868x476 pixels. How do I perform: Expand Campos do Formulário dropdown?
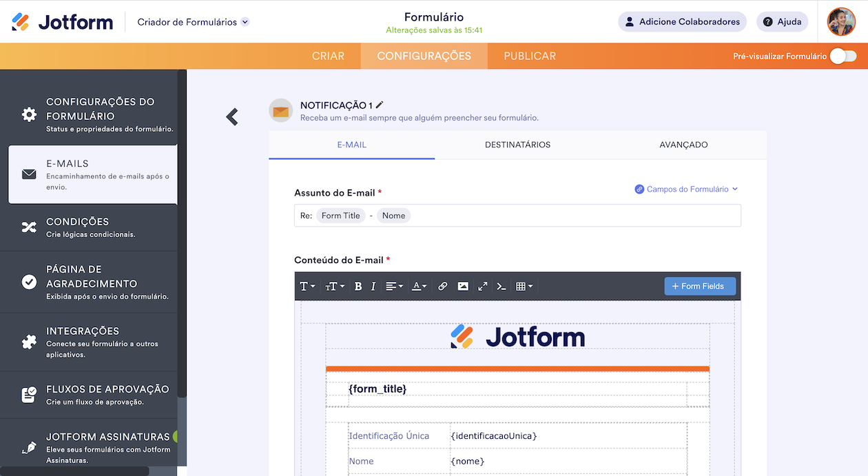[687, 189]
